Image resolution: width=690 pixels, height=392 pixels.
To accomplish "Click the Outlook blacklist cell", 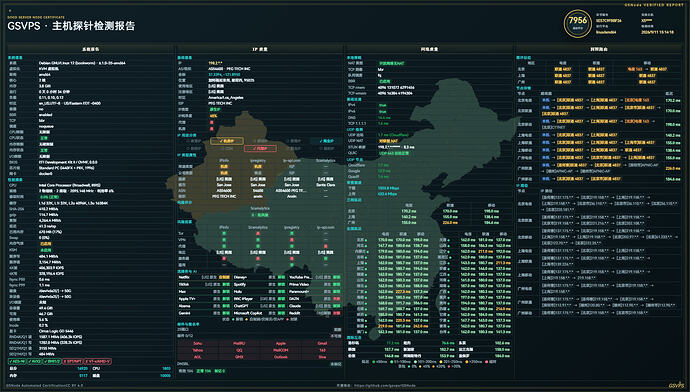I will tap(280, 357).
